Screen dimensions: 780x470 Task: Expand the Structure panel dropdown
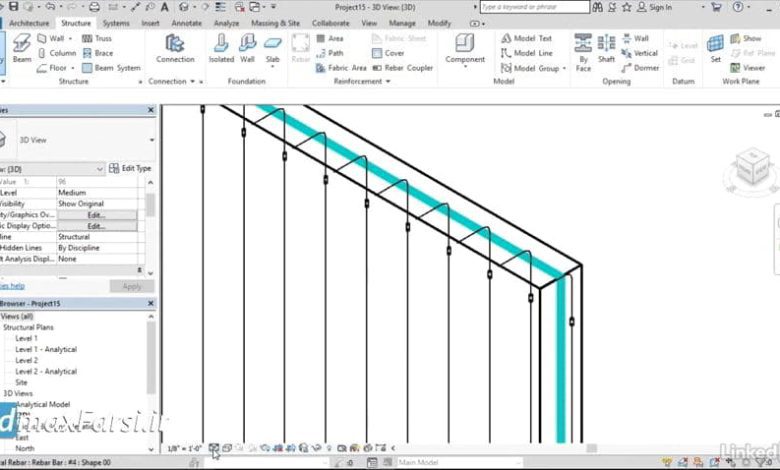(140, 82)
